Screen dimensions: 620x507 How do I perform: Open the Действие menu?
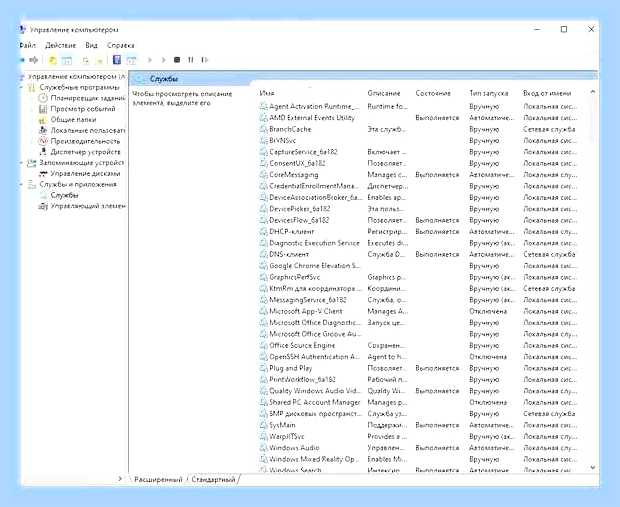tap(60, 45)
